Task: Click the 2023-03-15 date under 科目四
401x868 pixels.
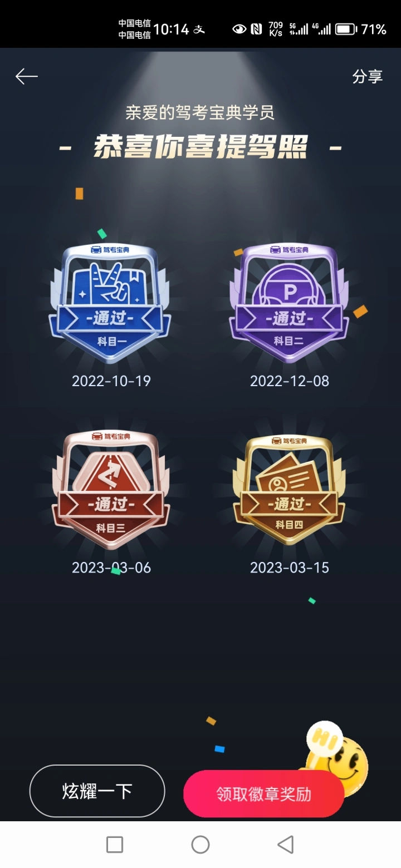Action: click(290, 568)
